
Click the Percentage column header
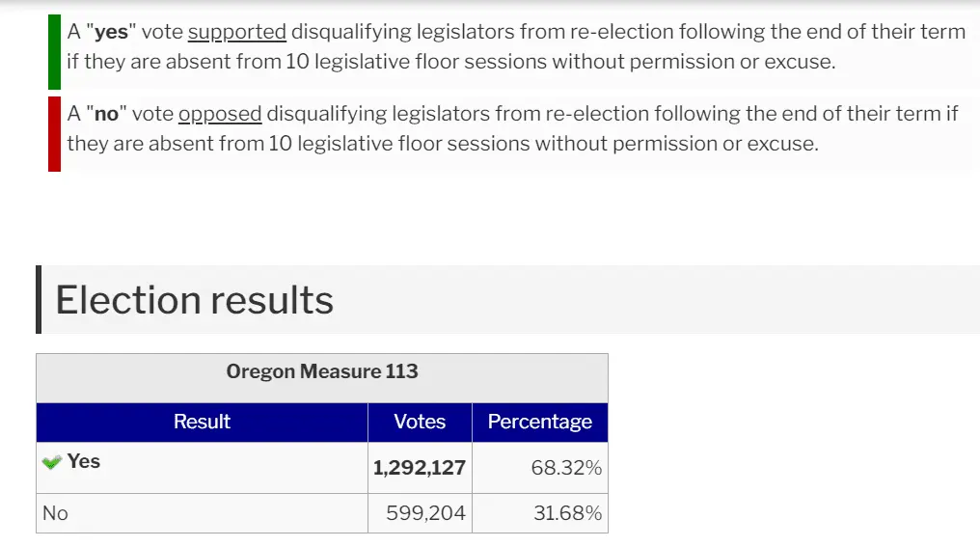click(539, 422)
